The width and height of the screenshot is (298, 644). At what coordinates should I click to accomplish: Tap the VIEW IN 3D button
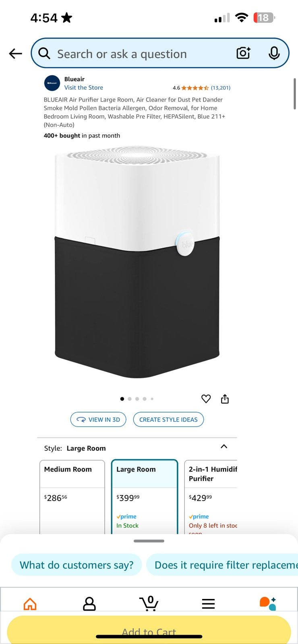coord(98,419)
